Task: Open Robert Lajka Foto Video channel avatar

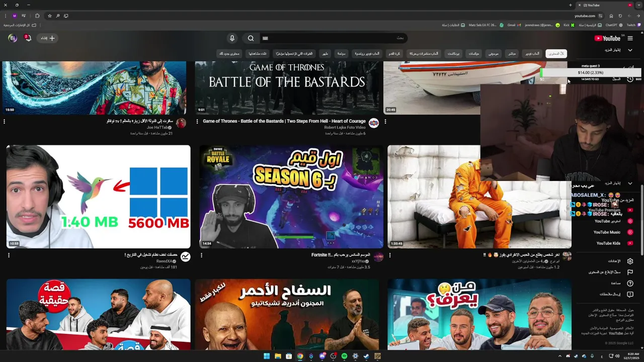Action: [374, 123]
